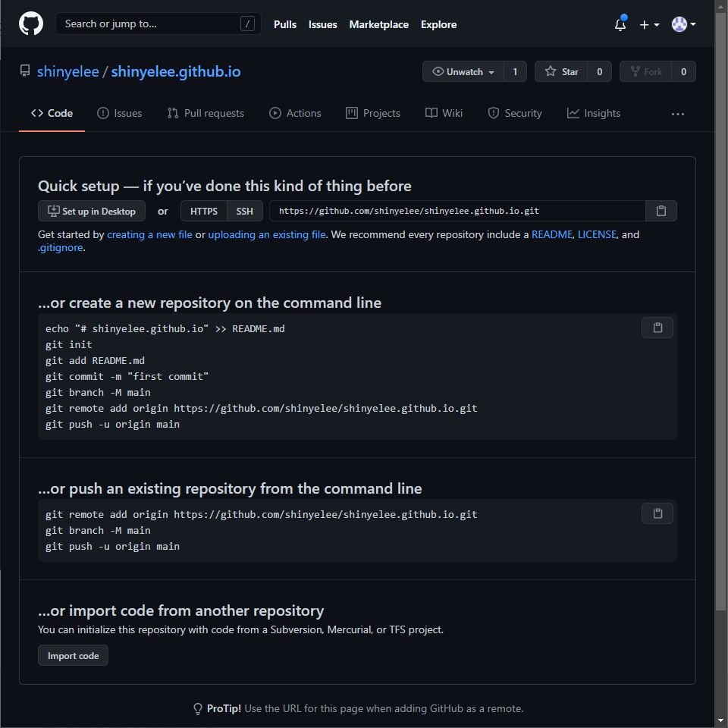Copy the push existing repository commands
This screenshot has height=728, width=728.
(x=657, y=513)
